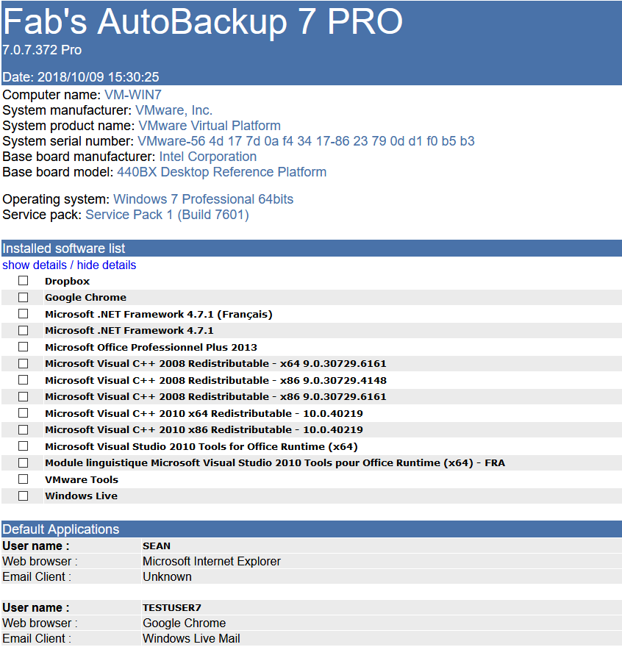
Task: Toggle the Microsoft Office Professionnel Plus 2013 checkbox
Action: point(23,347)
